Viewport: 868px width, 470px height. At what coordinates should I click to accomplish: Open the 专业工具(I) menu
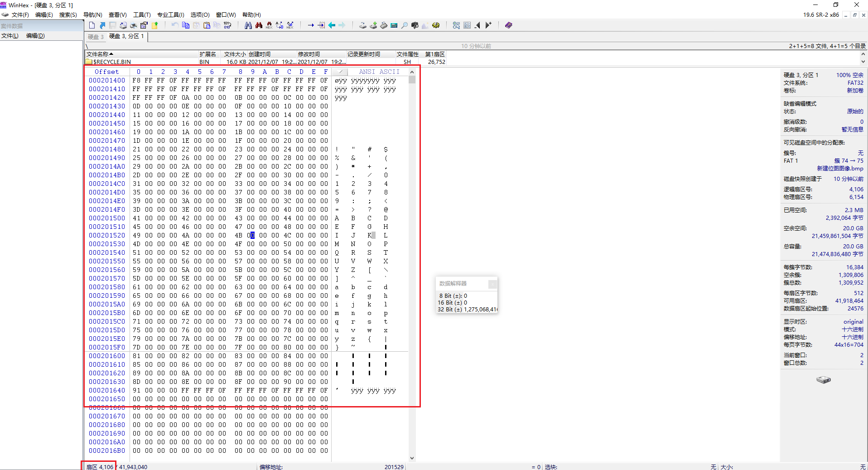(x=170, y=15)
